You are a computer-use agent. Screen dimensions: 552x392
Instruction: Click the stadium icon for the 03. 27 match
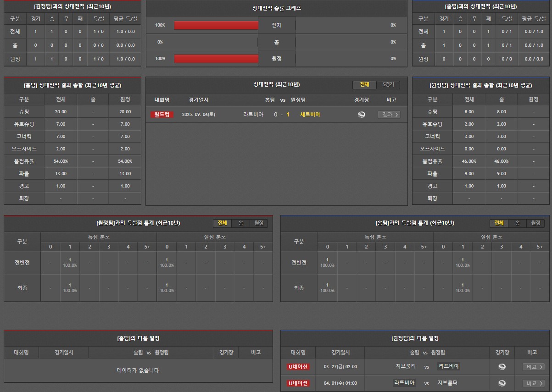pos(502,367)
